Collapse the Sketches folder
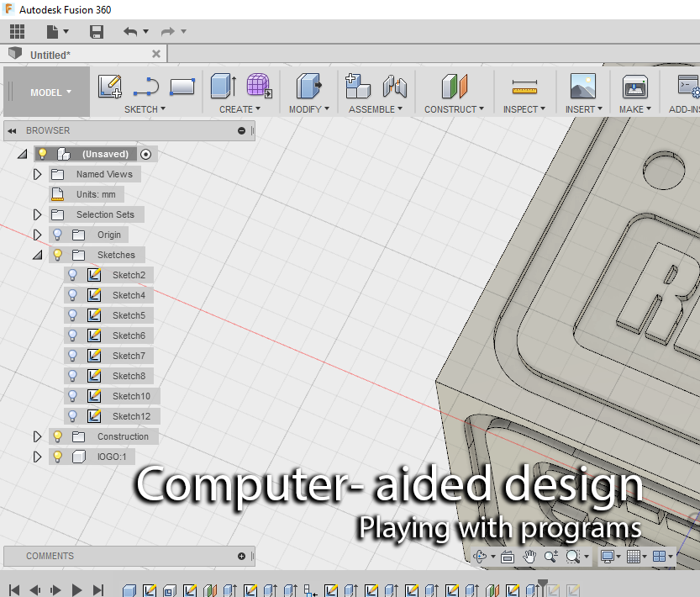The height and width of the screenshot is (597, 700). click(38, 255)
